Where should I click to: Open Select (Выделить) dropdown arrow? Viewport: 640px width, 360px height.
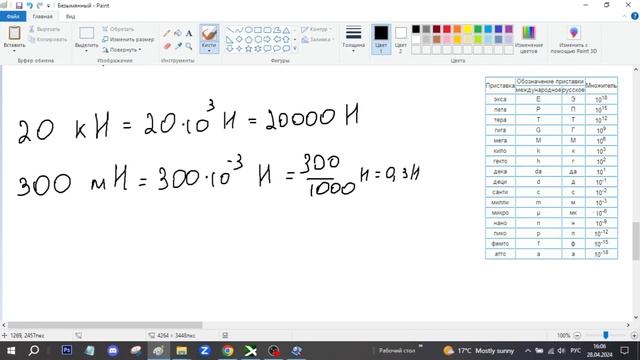point(87,51)
